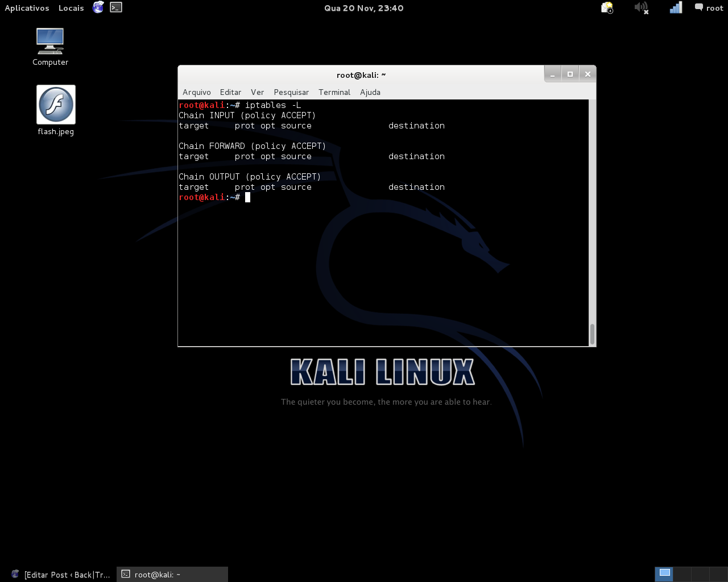Switch to root@kali taskbar item
This screenshot has height=582, width=728.
click(x=172, y=575)
